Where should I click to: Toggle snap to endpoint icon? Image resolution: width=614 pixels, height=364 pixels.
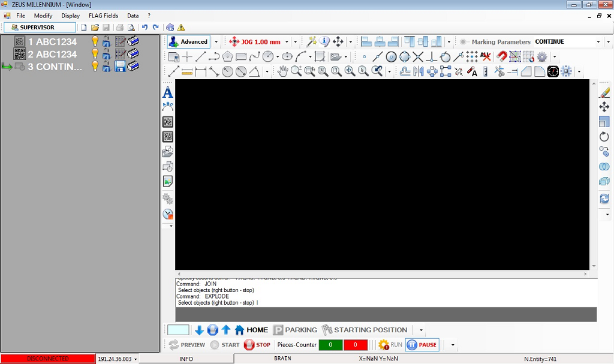(378, 57)
